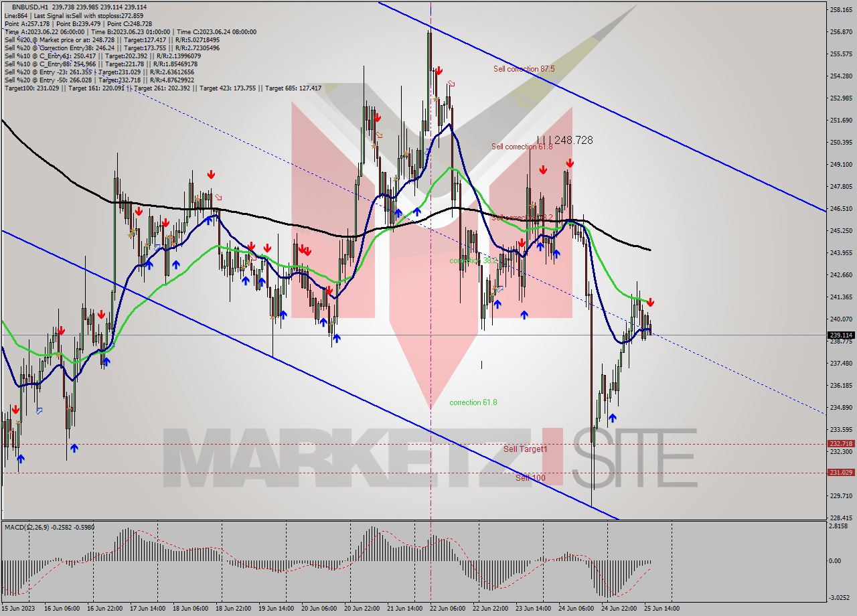The width and height of the screenshot is (857, 616).
Task: Click the 258.155 price axis value
Action: pyautogui.click(x=841, y=9)
